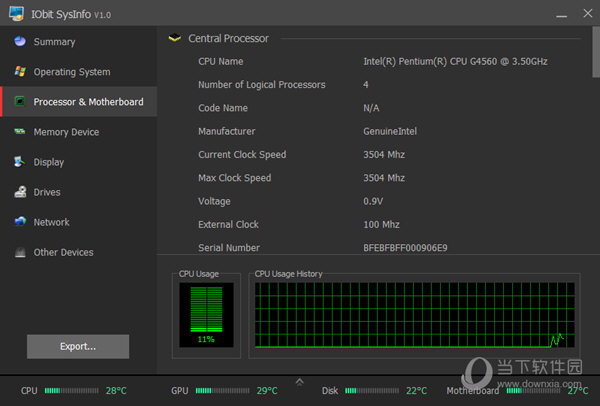Click the Voltage label

tap(214, 201)
